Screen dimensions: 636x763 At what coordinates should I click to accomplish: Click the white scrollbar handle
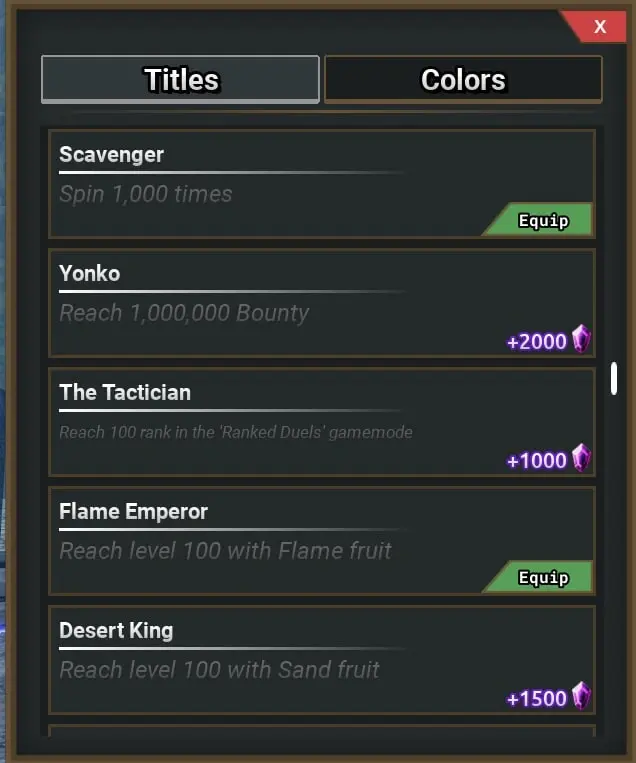click(613, 379)
